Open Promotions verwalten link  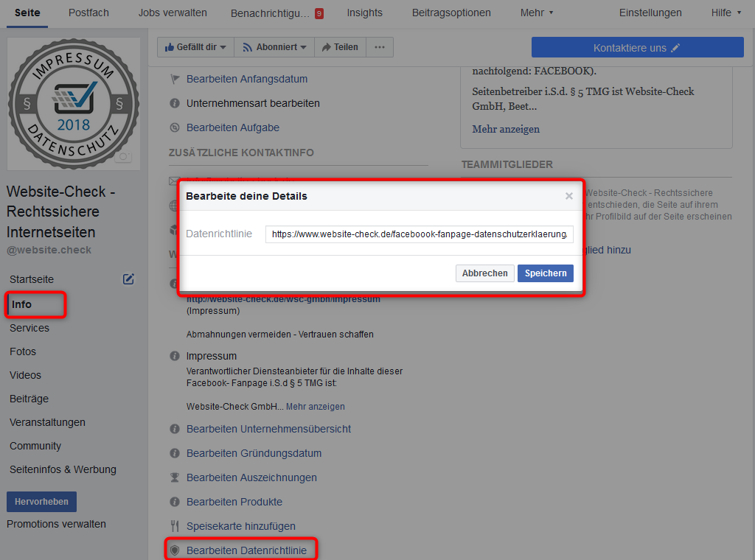tap(56, 524)
